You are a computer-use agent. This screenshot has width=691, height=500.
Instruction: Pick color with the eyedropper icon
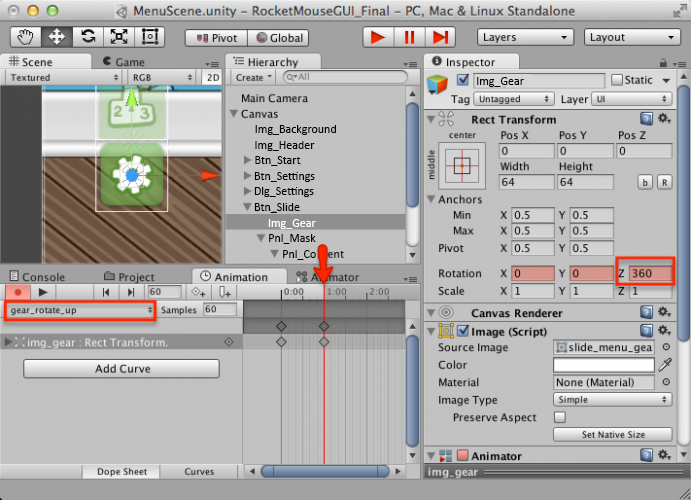(665, 365)
